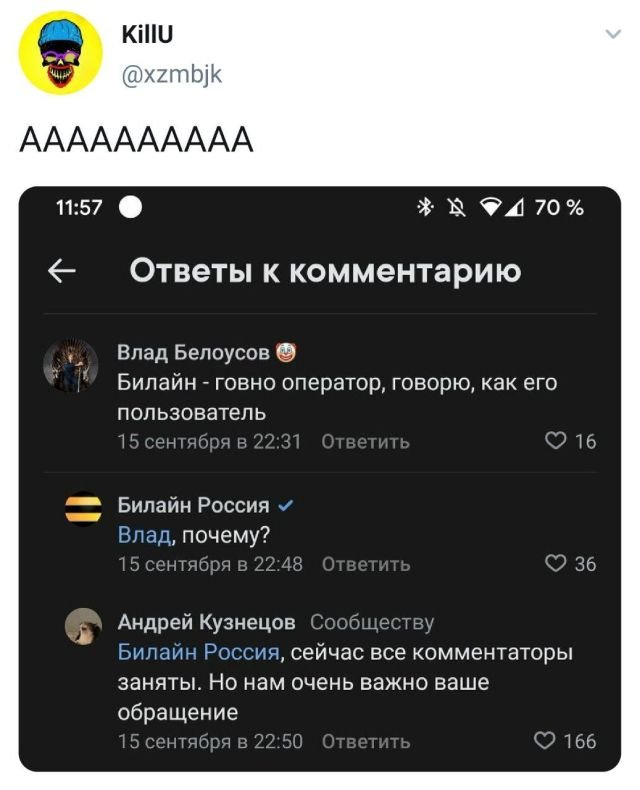This screenshot has height=790, width=640.
Task: Open Влад Белоусов's avatar
Action: [x=71, y=367]
